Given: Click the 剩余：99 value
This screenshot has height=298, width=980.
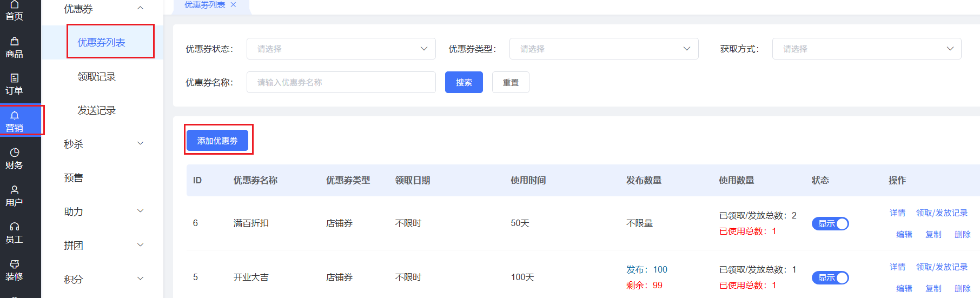Looking at the screenshot, I should [x=644, y=286].
